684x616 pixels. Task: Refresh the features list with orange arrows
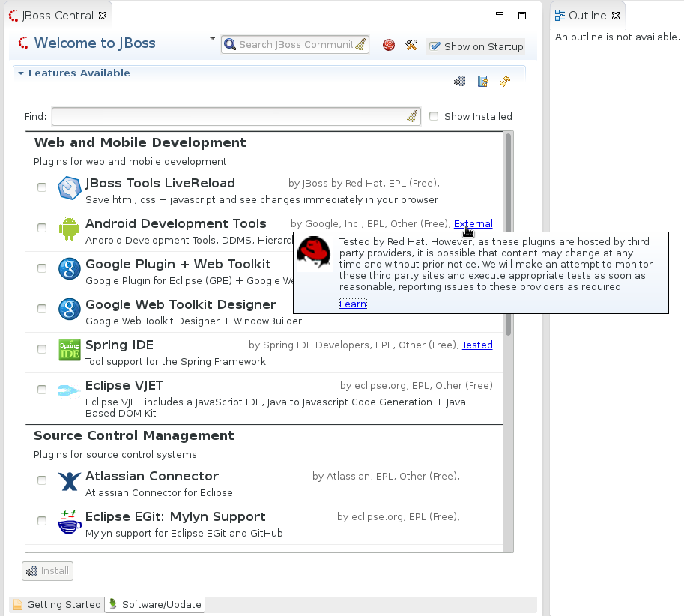[505, 81]
